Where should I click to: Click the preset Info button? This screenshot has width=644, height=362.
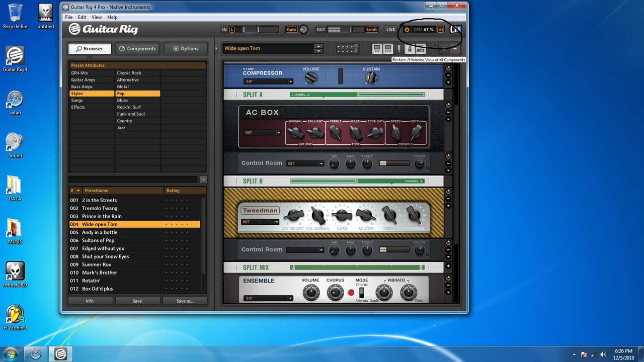pos(90,301)
